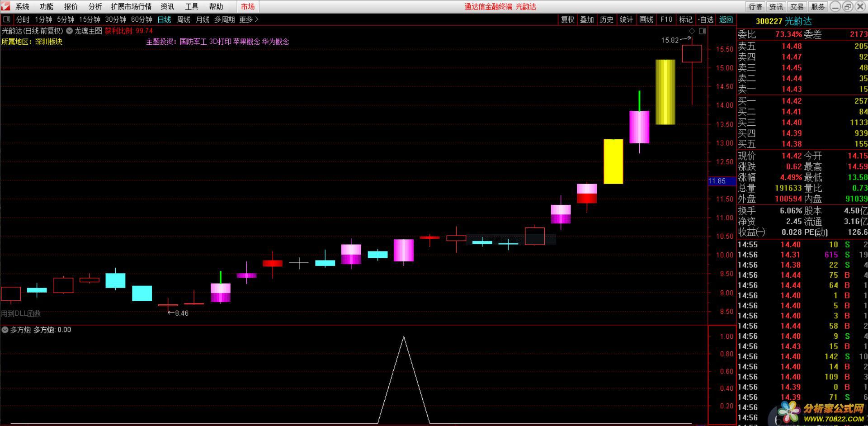The width and height of the screenshot is (868, 426).
Task: Click the red application logo icon
Action: point(5,6)
